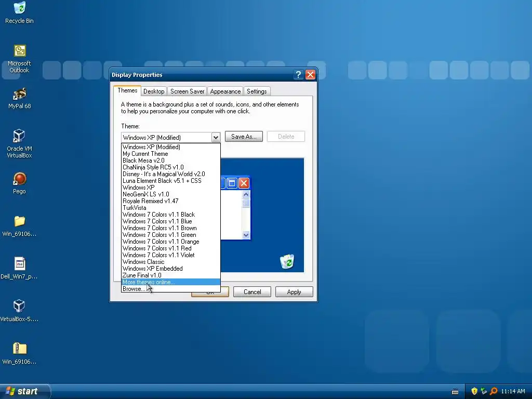Viewport: 532px width, 399px height.
Task: Choose My Current Theme
Action: 170,154
